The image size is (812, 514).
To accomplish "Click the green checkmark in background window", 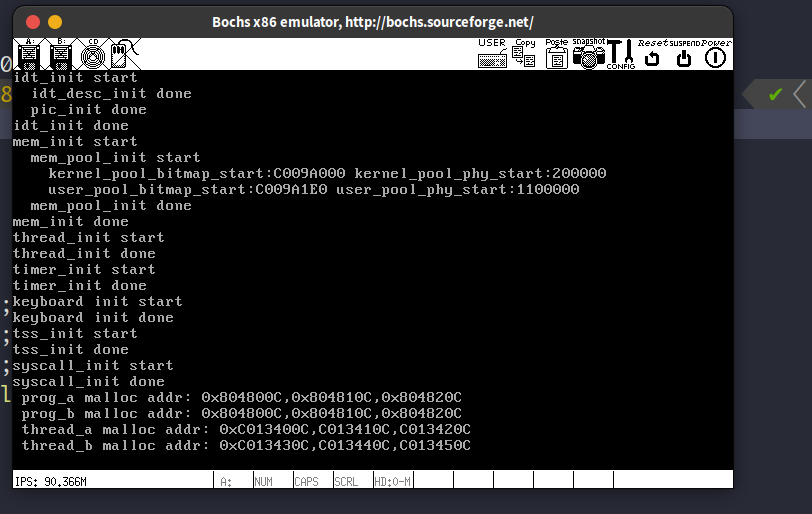I will 775,94.
